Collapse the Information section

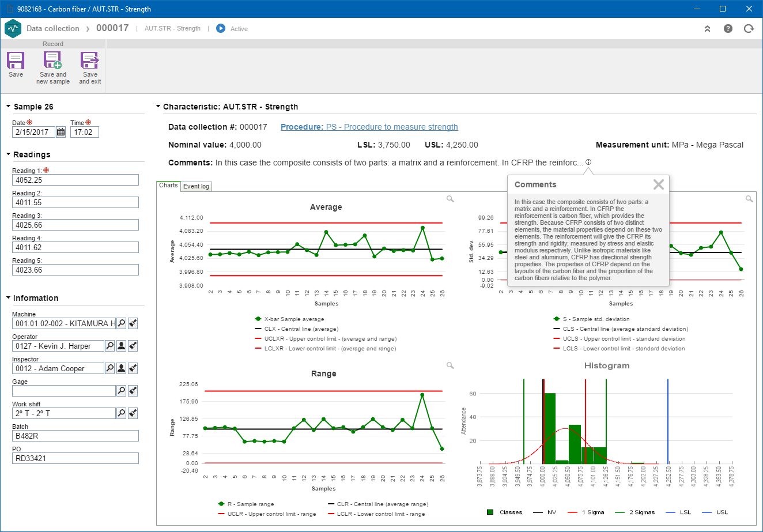tap(9, 298)
